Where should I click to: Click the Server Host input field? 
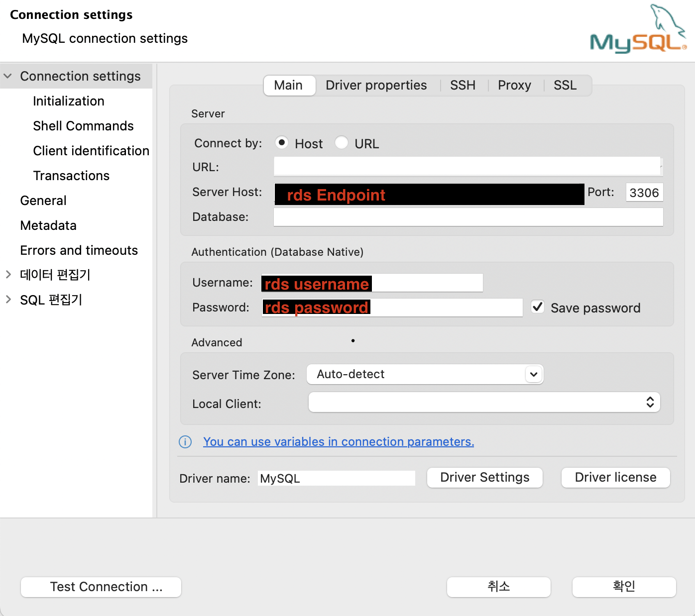(429, 194)
